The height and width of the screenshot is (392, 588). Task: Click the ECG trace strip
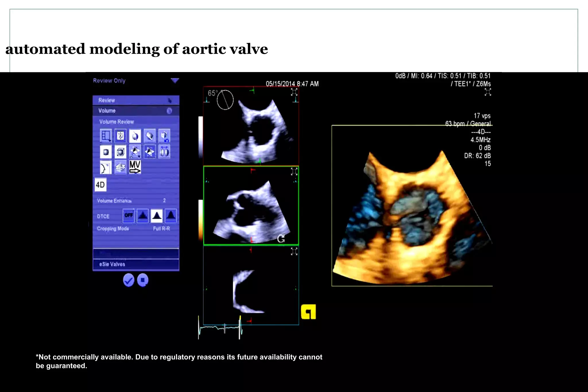click(x=220, y=328)
